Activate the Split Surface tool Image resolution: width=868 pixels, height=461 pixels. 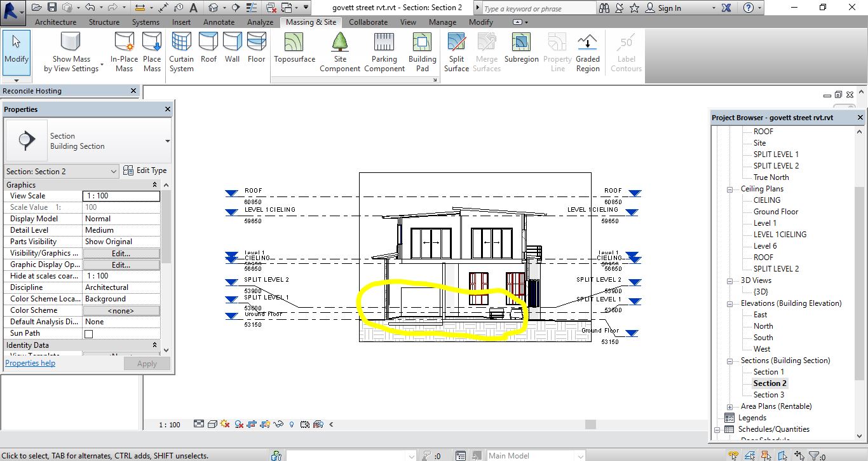456,51
